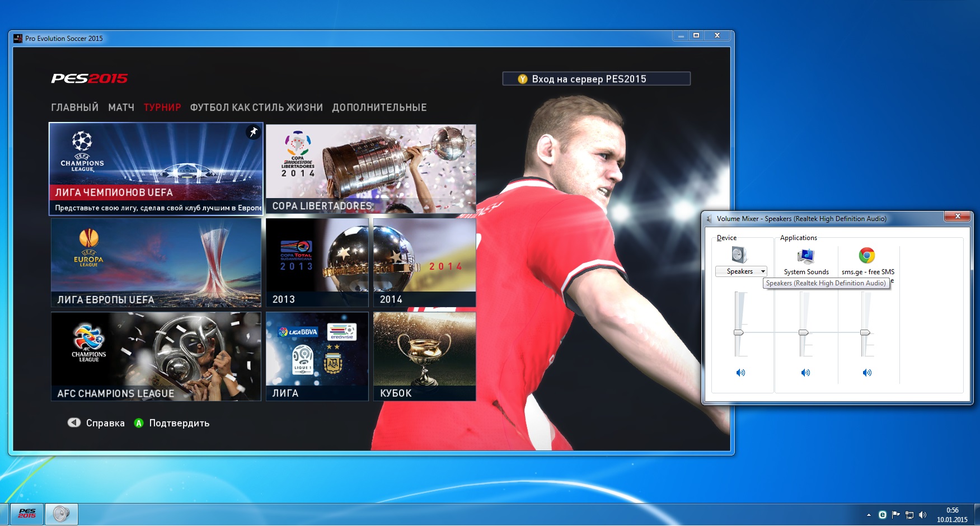
Task: Mute the sms.ge Chrome application
Action: 867,373
